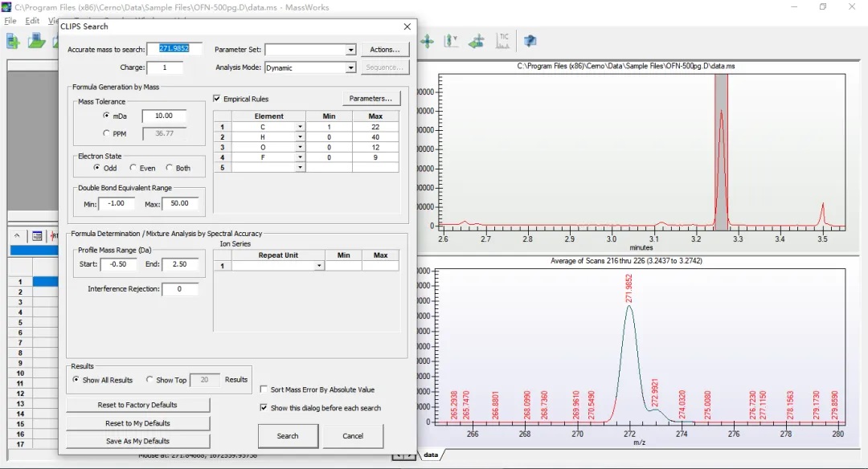
Task: Click the TIC chromatogram toolbar icon
Action: tap(504, 40)
